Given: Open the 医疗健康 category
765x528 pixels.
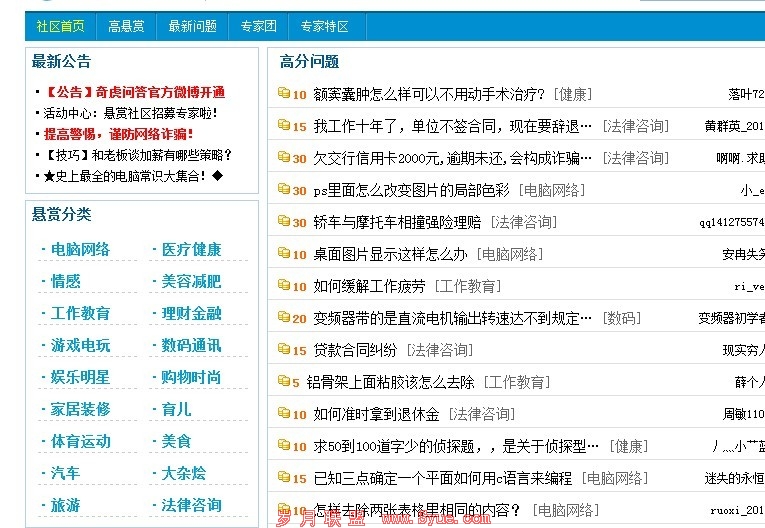Looking at the screenshot, I should coord(191,249).
